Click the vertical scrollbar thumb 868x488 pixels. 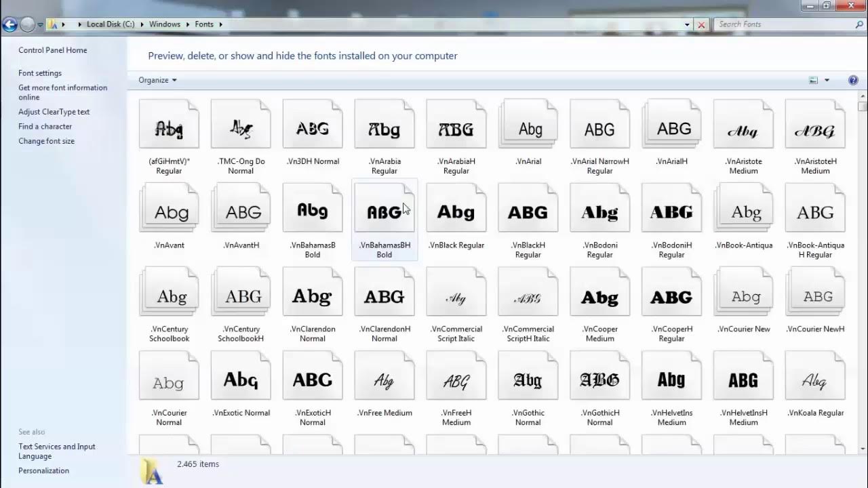pyautogui.click(x=863, y=106)
